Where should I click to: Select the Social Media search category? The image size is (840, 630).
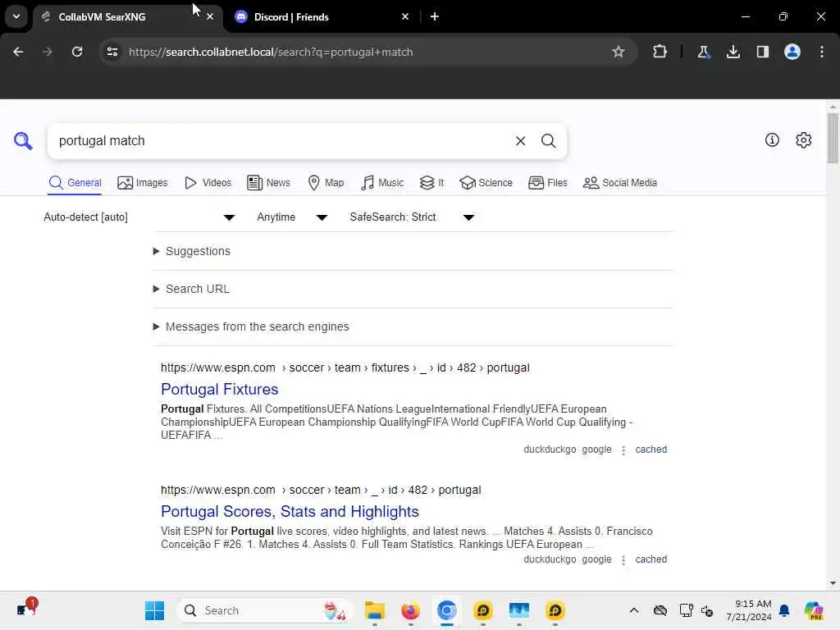620,183
